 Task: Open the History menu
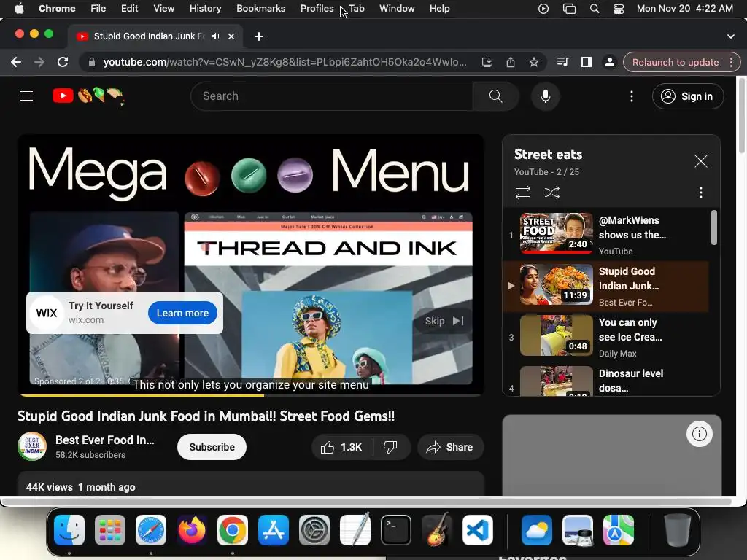click(205, 9)
